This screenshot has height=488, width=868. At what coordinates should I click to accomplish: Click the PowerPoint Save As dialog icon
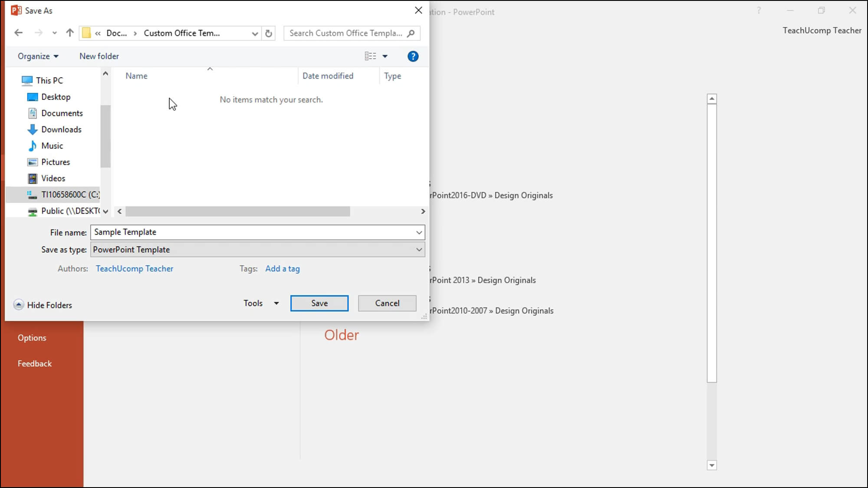click(x=16, y=10)
